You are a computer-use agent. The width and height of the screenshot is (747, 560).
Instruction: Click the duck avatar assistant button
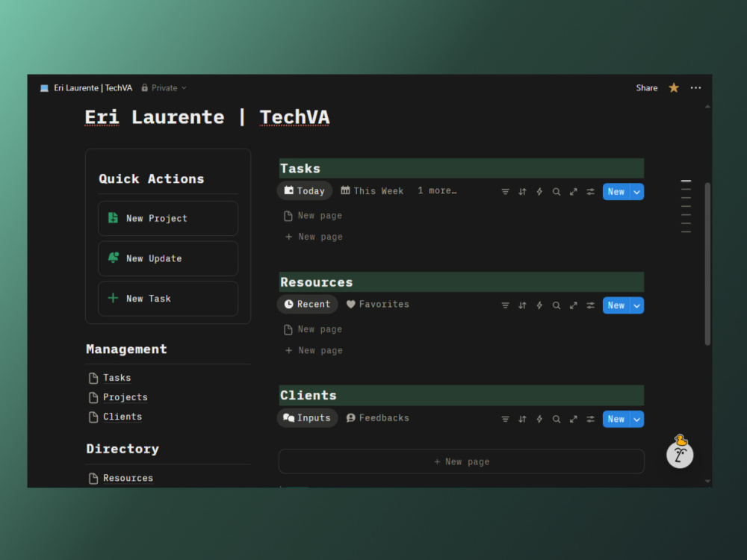click(680, 452)
